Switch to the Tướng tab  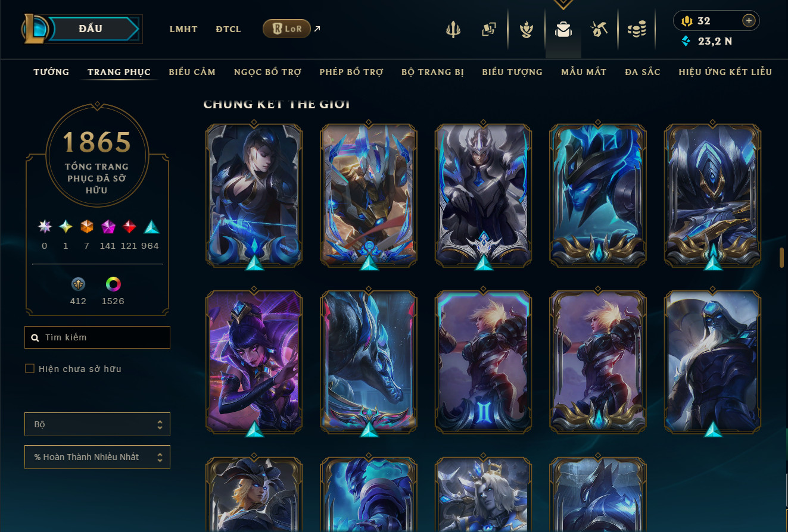point(51,72)
